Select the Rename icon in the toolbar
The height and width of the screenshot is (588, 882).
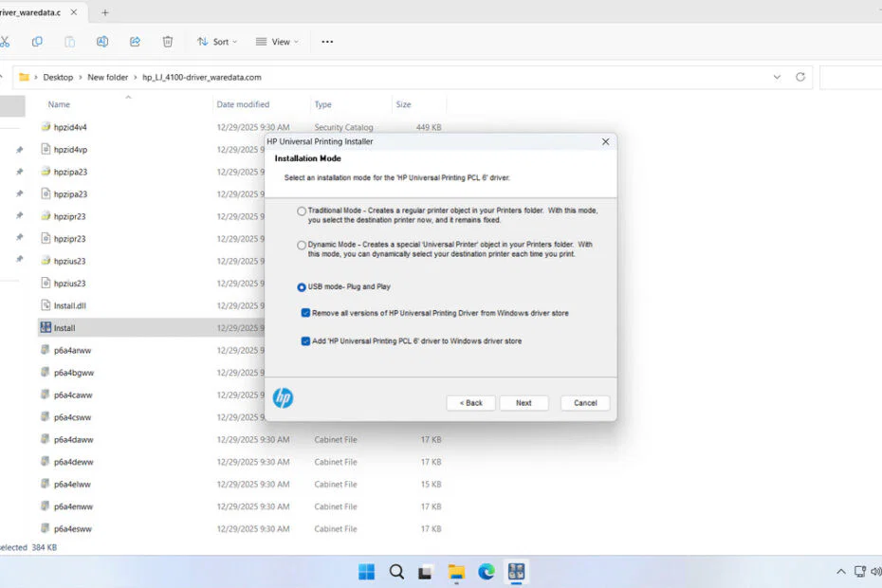tap(101, 42)
